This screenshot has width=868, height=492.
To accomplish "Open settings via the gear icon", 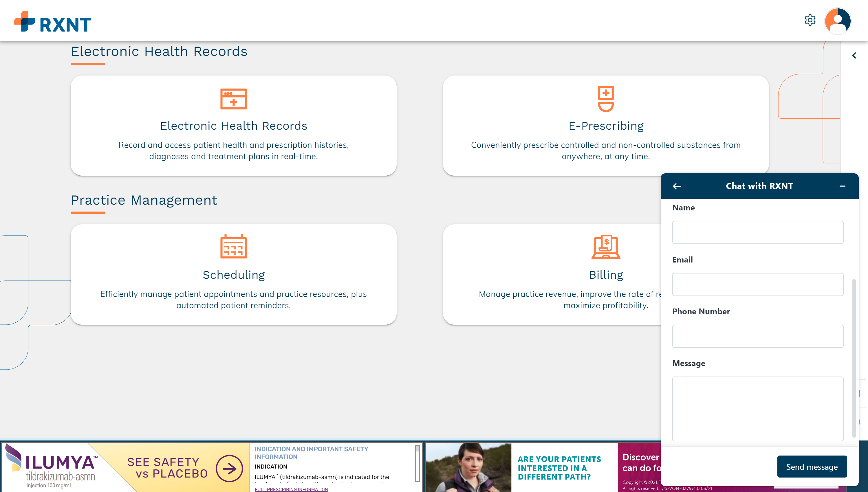I will coord(810,20).
